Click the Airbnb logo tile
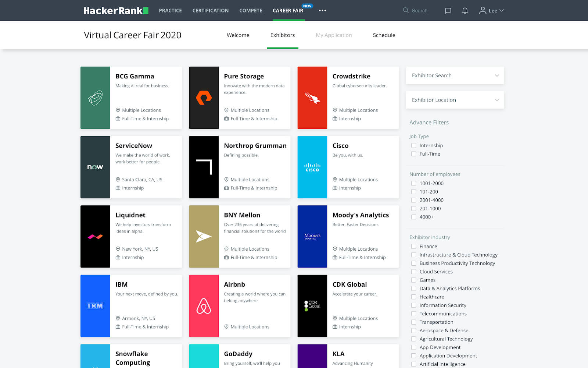Screen dimensions: 588x368 point(204,306)
